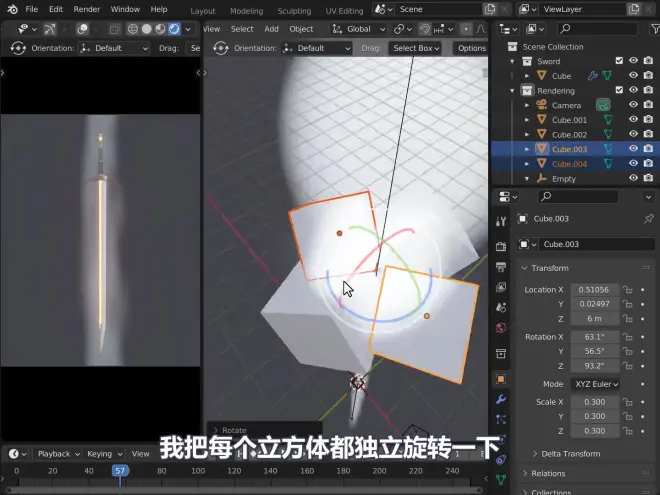
Task: Select wireframe viewport shading
Action: 133,29
